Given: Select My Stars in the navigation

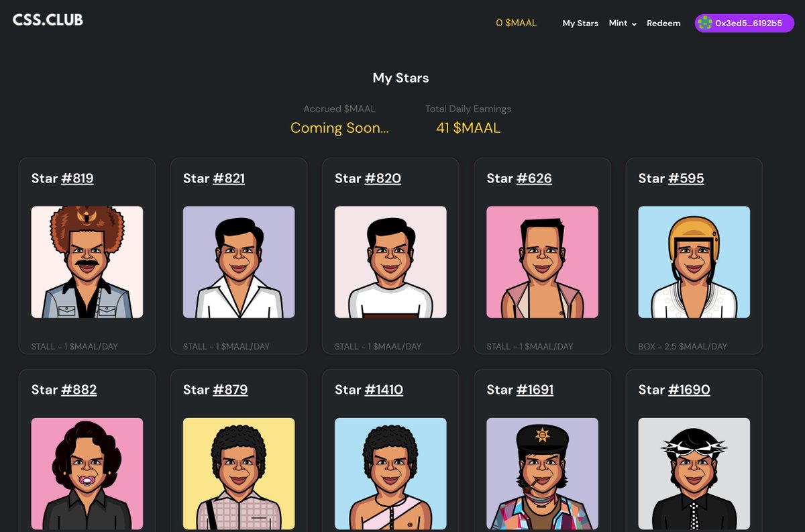Looking at the screenshot, I should pyautogui.click(x=580, y=23).
